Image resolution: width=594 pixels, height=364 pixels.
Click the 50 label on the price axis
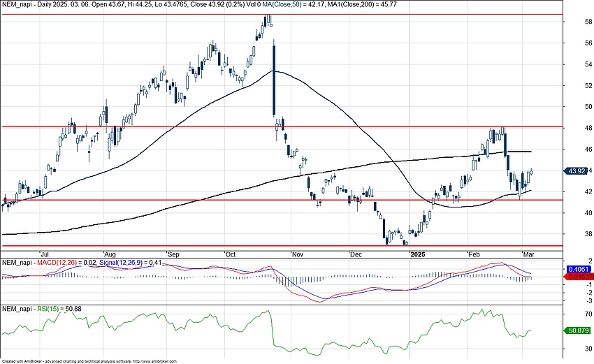[569, 107]
